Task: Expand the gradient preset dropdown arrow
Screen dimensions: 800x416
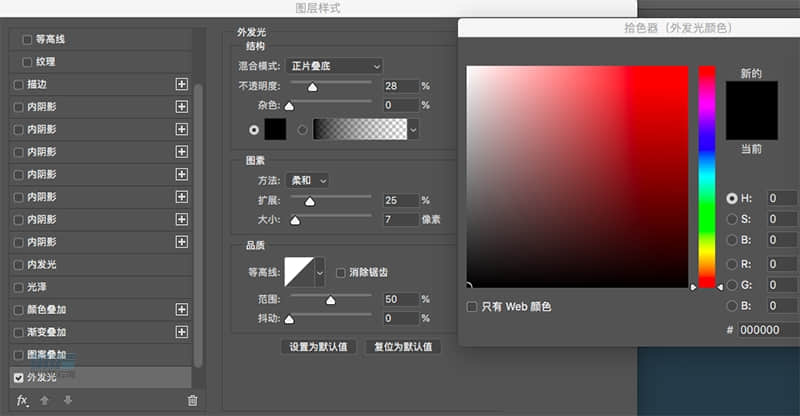Action: (x=413, y=130)
